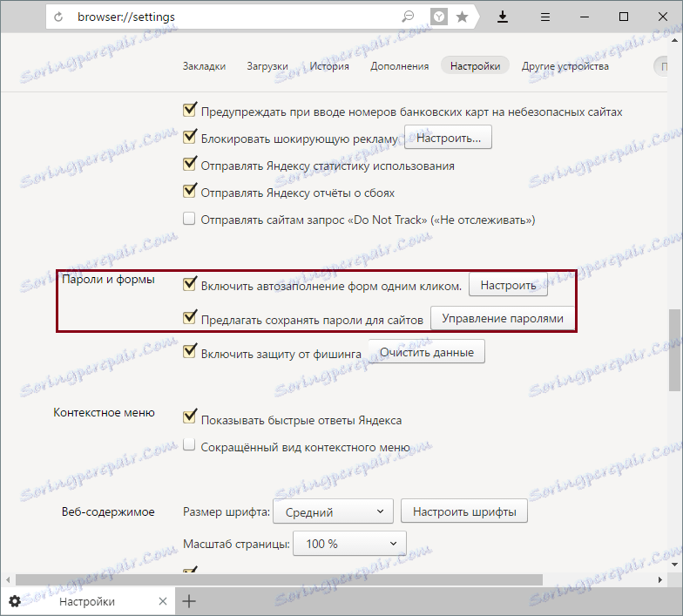Toggle Включить защиту от фишинга checkbox

[x=190, y=351]
